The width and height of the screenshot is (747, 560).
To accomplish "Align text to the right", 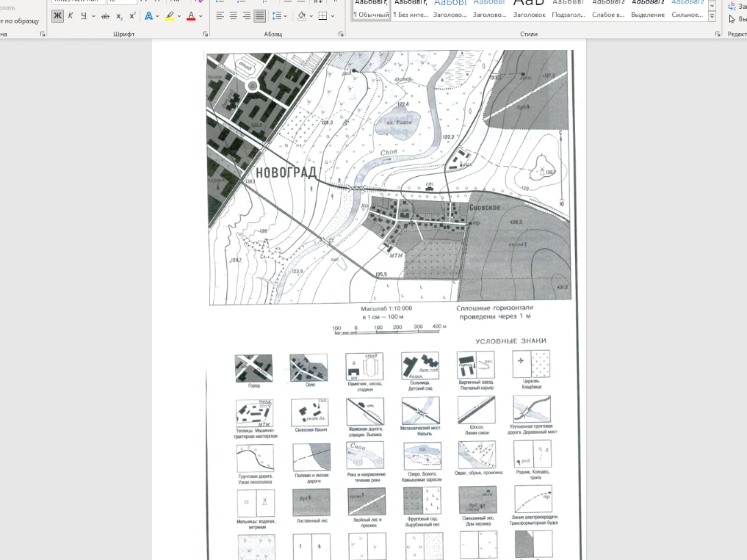I will (246, 15).
